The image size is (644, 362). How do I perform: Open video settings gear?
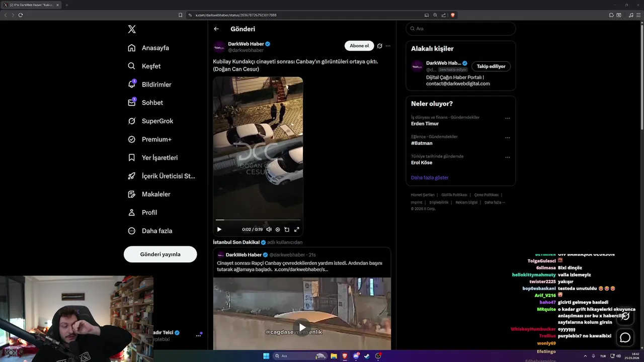click(x=278, y=229)
